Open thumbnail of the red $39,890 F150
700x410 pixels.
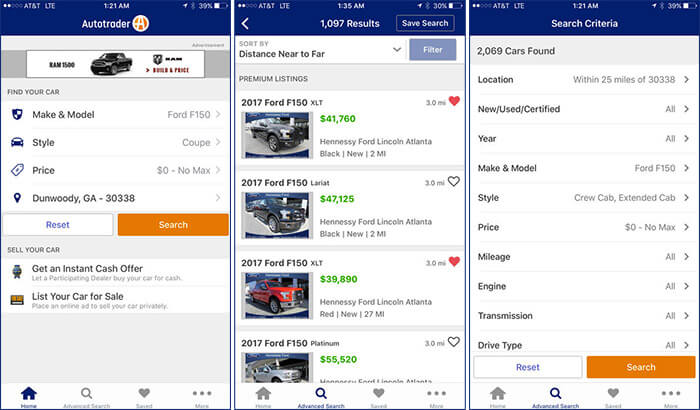pos(277,295)
